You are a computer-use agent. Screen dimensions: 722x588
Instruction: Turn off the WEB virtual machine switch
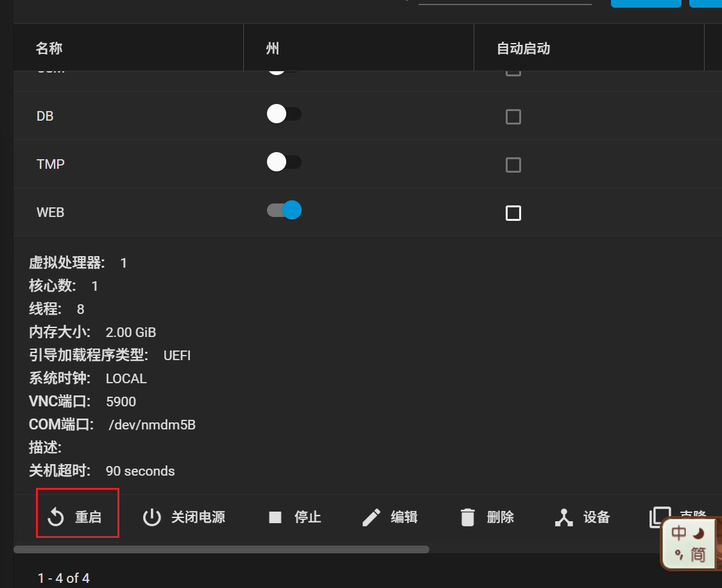284,211
